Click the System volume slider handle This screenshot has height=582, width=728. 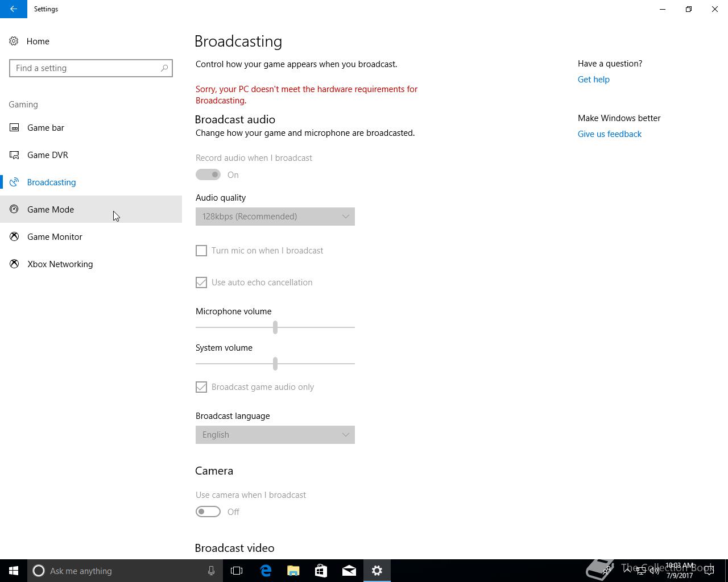point(275,364)
